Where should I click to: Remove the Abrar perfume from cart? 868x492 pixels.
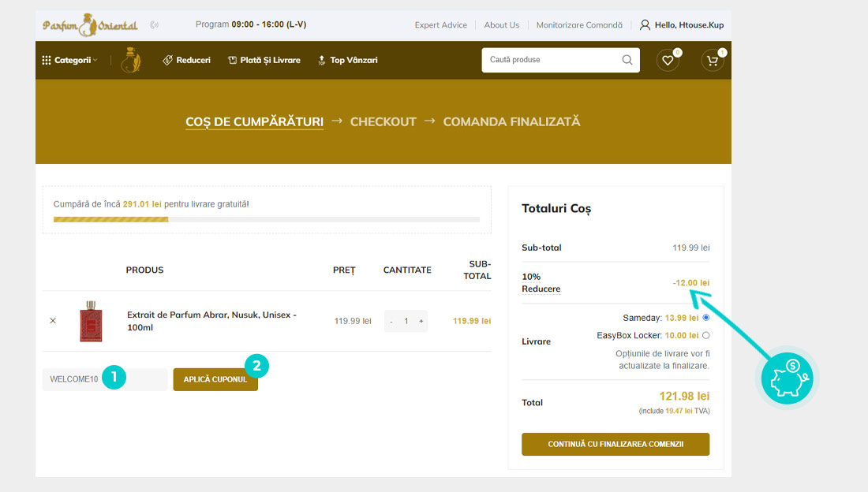click(53, 321)
